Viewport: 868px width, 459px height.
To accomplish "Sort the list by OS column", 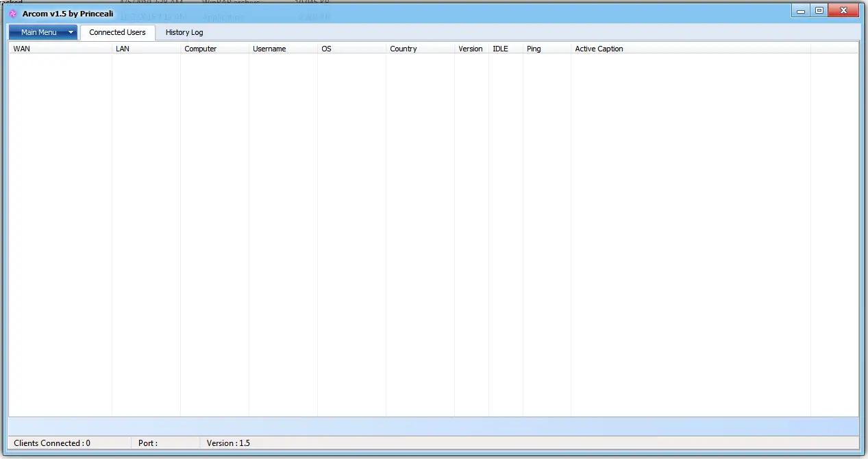I will 351,49.
